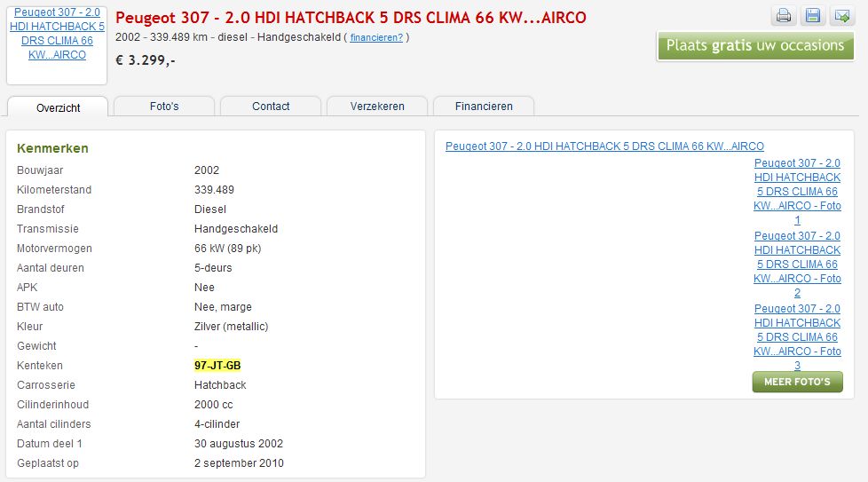
Task: Select the highlighted license plate 97-JT-GB
Action: point(217,365)
